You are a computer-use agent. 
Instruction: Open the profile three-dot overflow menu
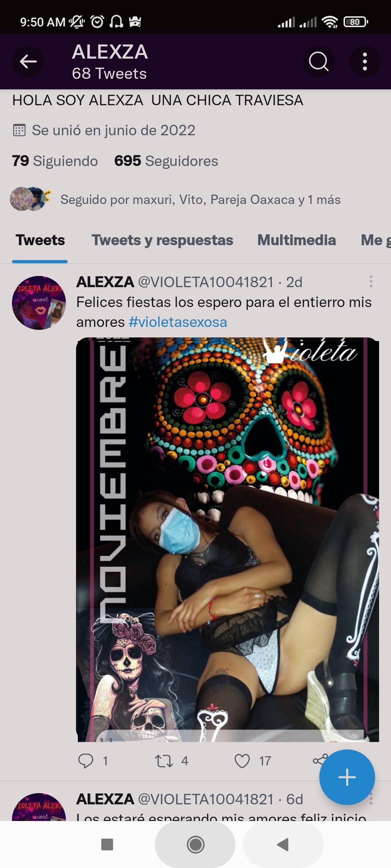click(365, 61)
